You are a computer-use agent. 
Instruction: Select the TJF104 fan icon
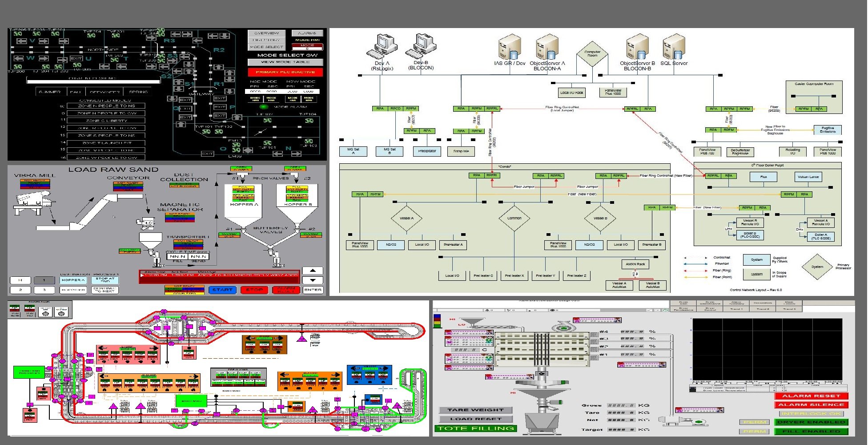309,121
